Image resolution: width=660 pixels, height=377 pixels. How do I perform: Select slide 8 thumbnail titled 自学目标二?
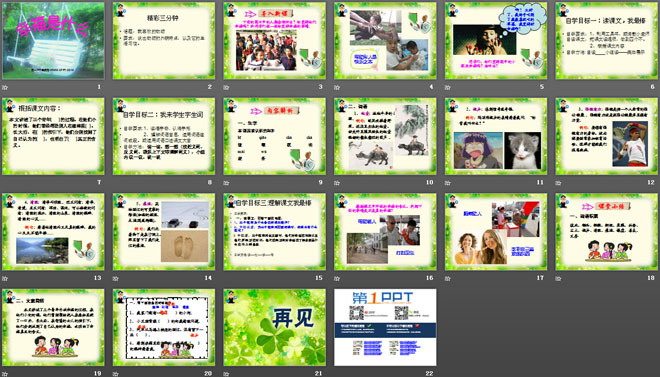point(164,136)
